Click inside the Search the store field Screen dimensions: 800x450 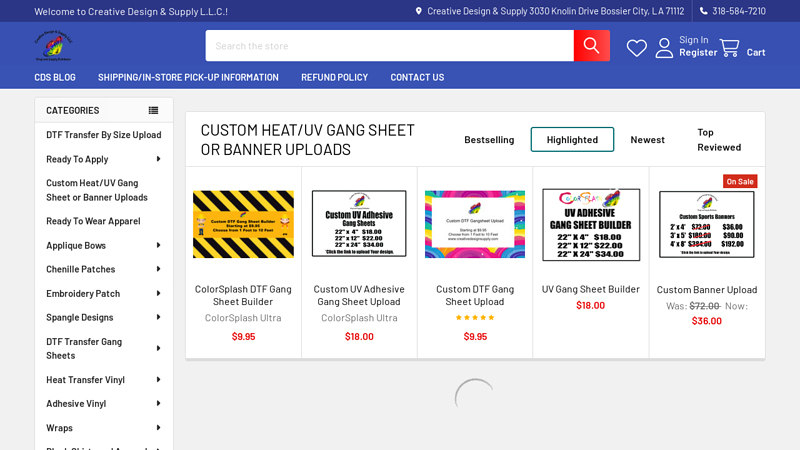pyautogui.click(x=389, y=45)
